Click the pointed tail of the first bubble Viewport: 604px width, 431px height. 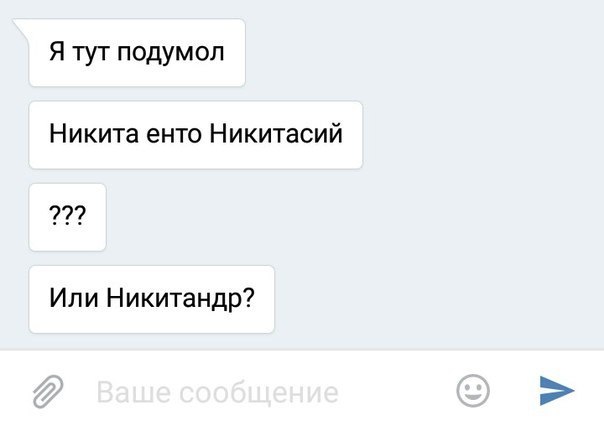click(x=22, y=27)
